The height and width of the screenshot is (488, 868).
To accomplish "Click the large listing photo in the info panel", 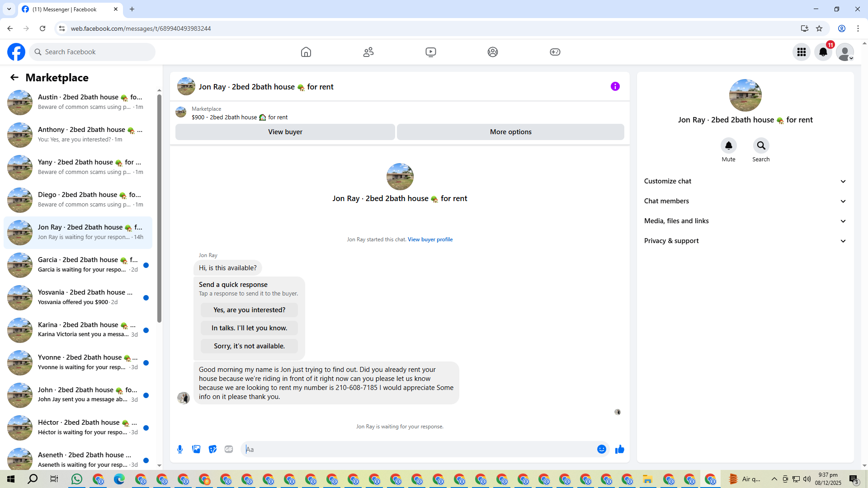I will tap(745, 95).
